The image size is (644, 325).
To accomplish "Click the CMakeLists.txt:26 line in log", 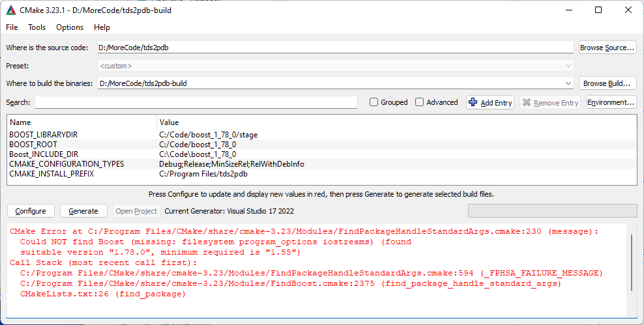I will pyautogui.click(x=103, y=294).
